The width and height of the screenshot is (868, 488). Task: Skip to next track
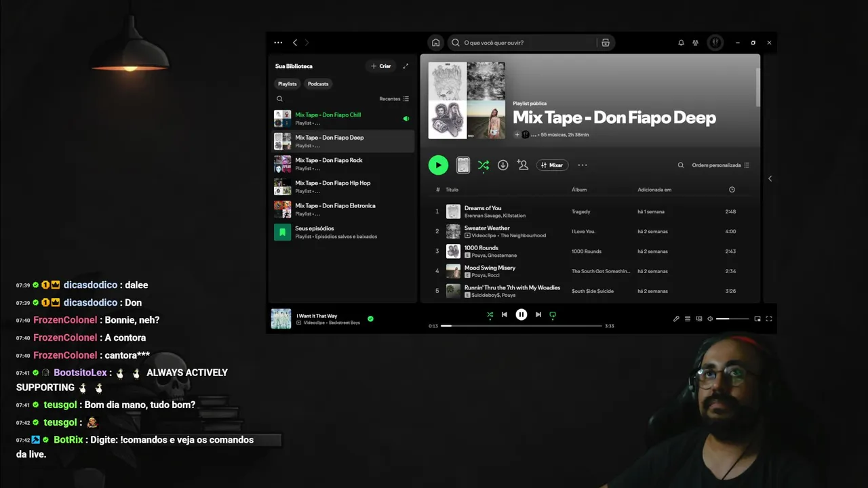(x=538, y=314)
